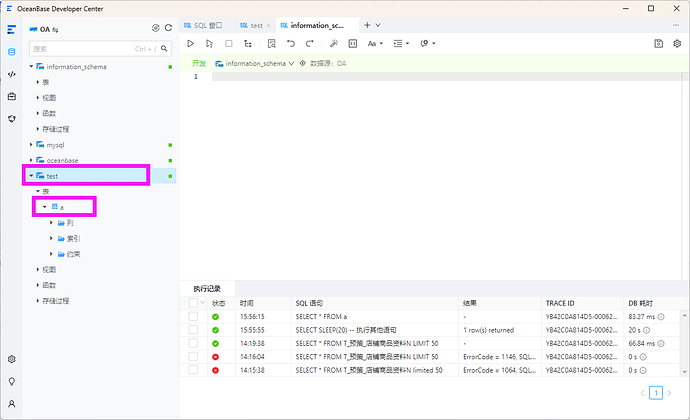Click info icon beside 20 s duration
Viewport: 690px width, 420px height.
(646, 330)
